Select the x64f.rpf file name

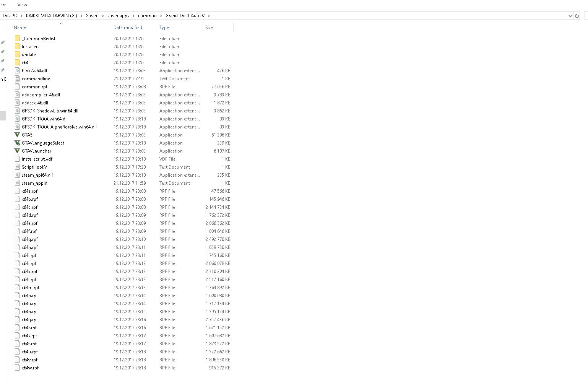pos(29,231)
